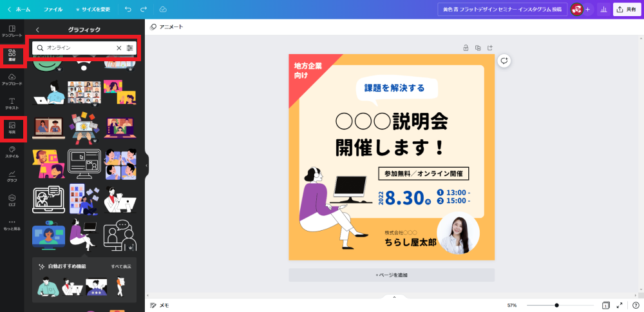The width and height of the screenshot is (644, 312).
Task: Lock the page with padlock icon
Action: tap(466, 48)
